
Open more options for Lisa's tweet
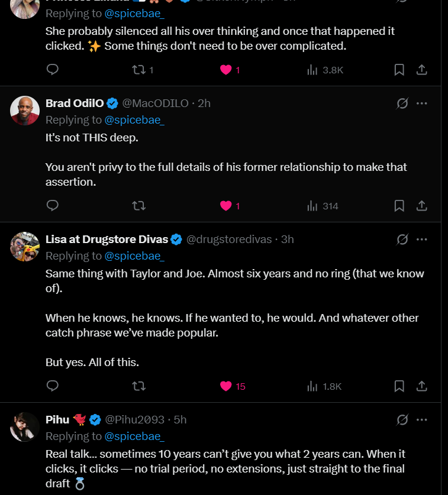(421, 240)
